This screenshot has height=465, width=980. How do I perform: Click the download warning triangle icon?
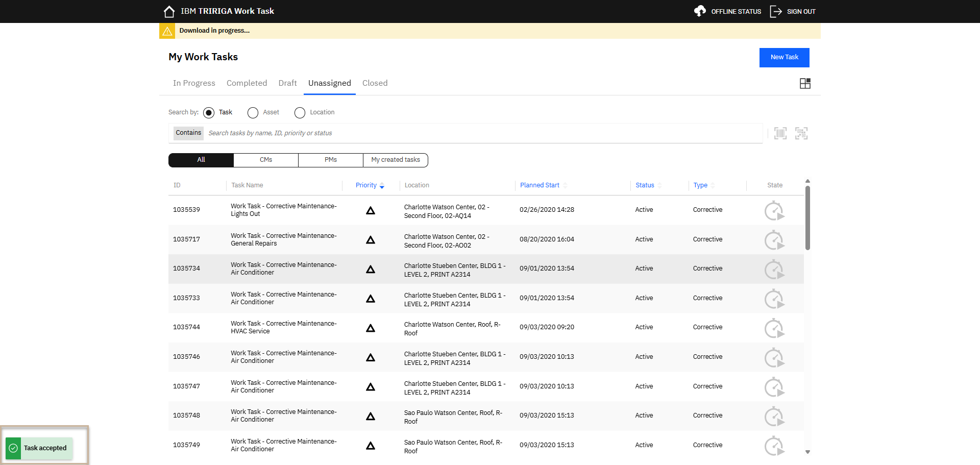click(x=167, y=31)
